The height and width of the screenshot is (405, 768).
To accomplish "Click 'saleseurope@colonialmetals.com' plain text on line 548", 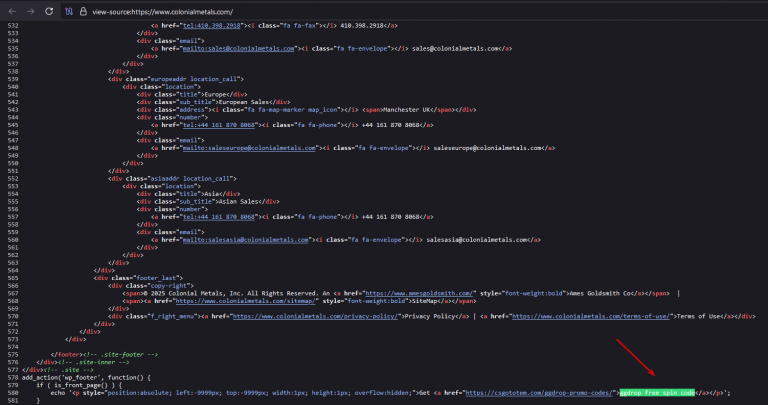I will (x=487, y=148).
